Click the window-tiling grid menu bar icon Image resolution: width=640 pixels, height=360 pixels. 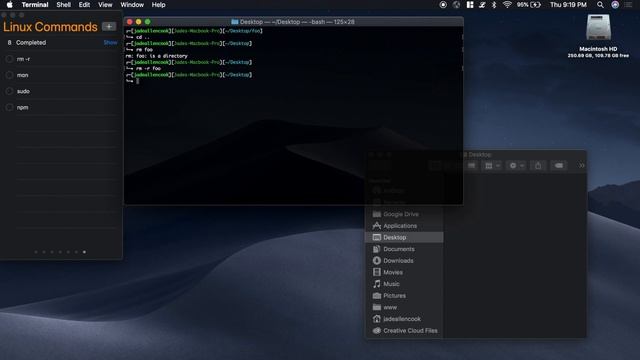[470, 5]
